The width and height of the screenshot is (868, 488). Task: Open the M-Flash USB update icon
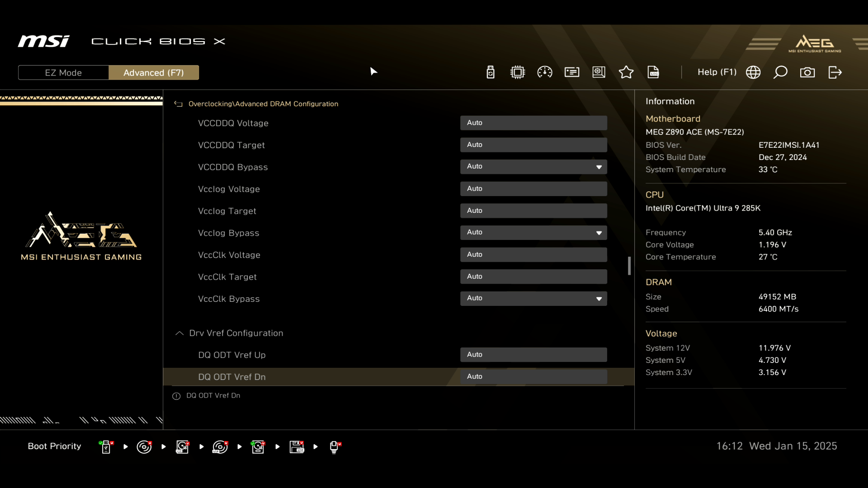click(491, 72)
